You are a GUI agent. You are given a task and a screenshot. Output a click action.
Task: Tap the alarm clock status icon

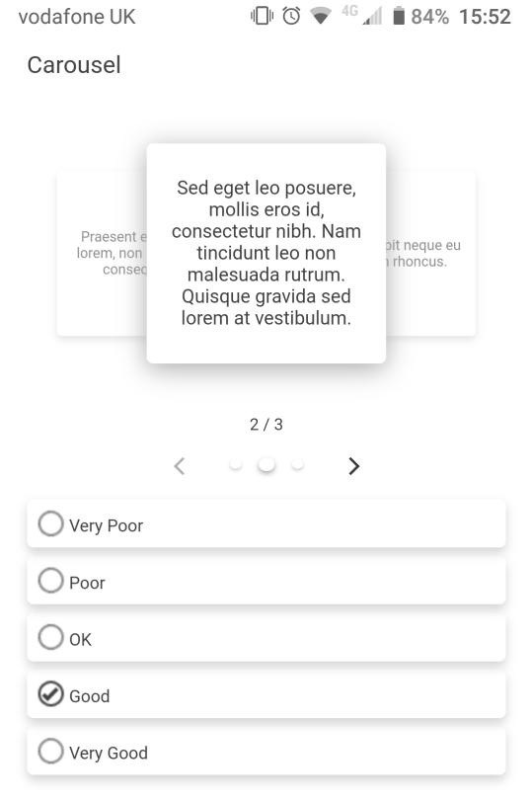[291, 16]
